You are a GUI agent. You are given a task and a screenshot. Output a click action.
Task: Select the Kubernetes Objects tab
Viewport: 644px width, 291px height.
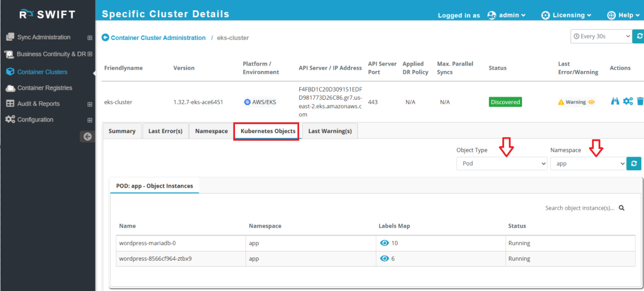tap(268, 131)
